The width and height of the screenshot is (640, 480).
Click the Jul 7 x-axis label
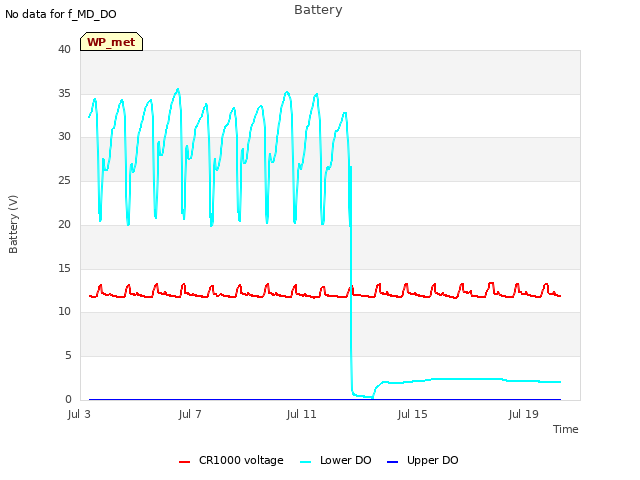point(190,414)
